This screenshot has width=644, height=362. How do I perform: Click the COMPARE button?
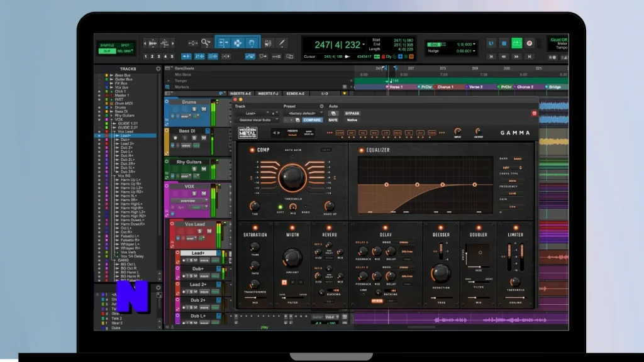click(312, 120)
